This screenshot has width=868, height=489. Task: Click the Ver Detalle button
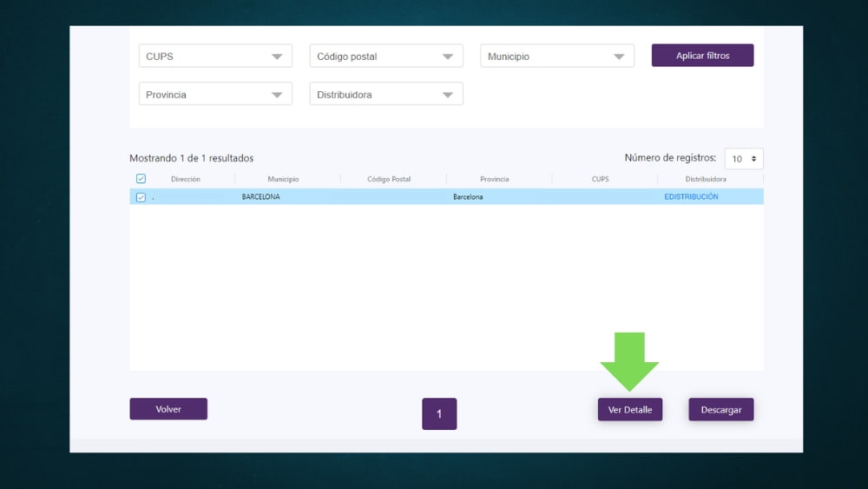pos(629,409)
